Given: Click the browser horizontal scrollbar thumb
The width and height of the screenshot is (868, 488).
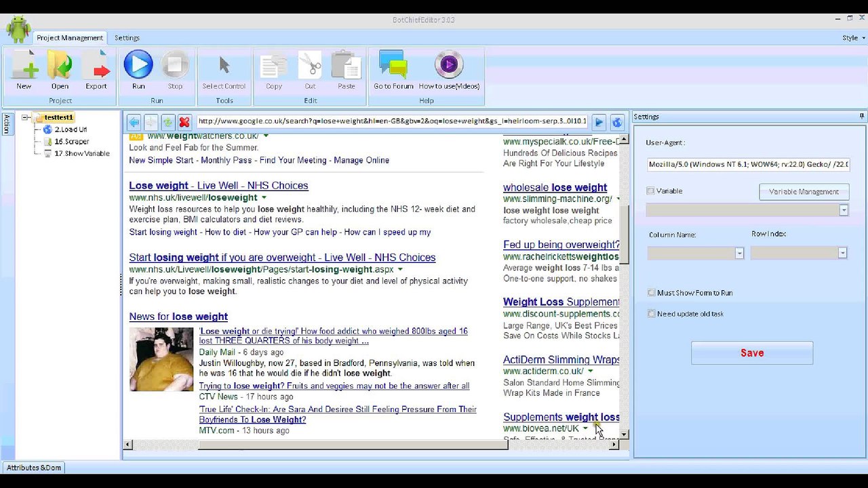Looking at the screenshot, I should tap(353, 445).
